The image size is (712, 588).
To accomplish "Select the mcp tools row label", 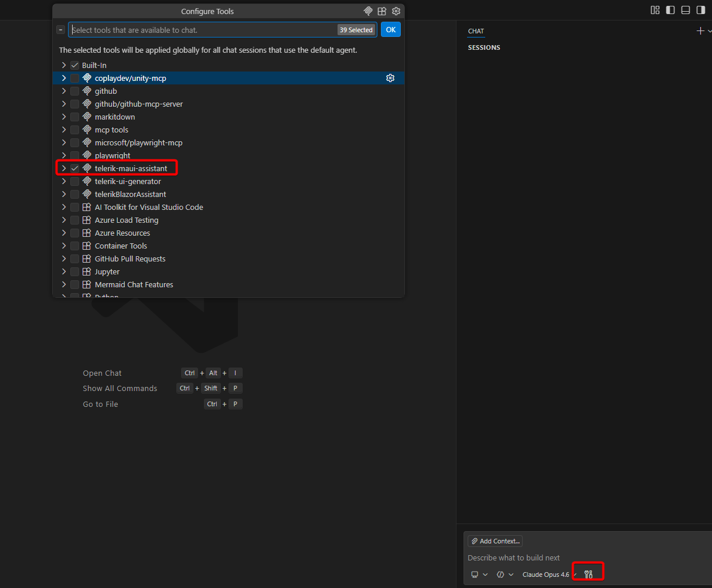I will (111, 130).
